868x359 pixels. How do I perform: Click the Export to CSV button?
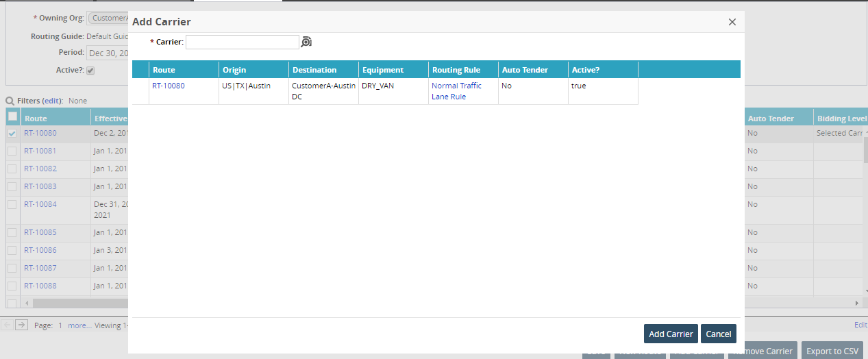pos(832,351)
